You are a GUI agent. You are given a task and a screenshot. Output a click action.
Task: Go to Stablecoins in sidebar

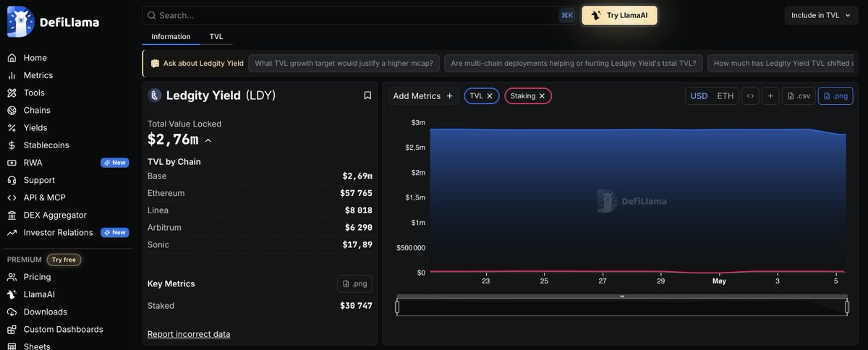coord(46,145)
